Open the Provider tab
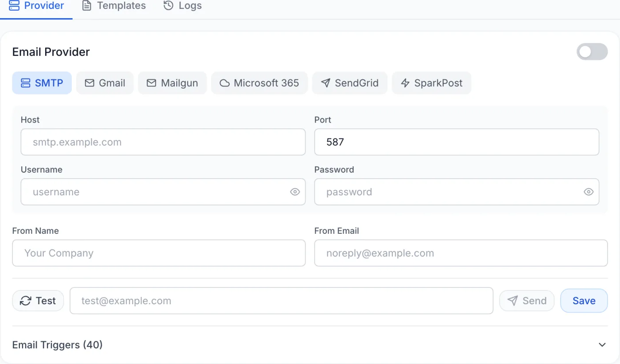 pyautogui.click(x=36, y=6)
